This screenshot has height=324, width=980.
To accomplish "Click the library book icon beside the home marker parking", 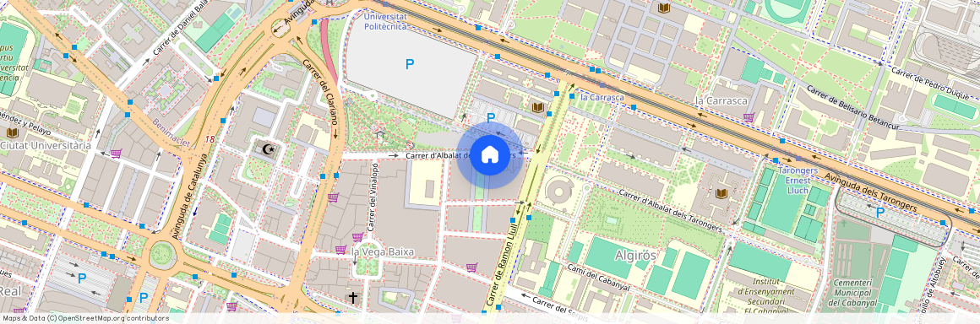I will pyautogui.click(x=537, y=107).
